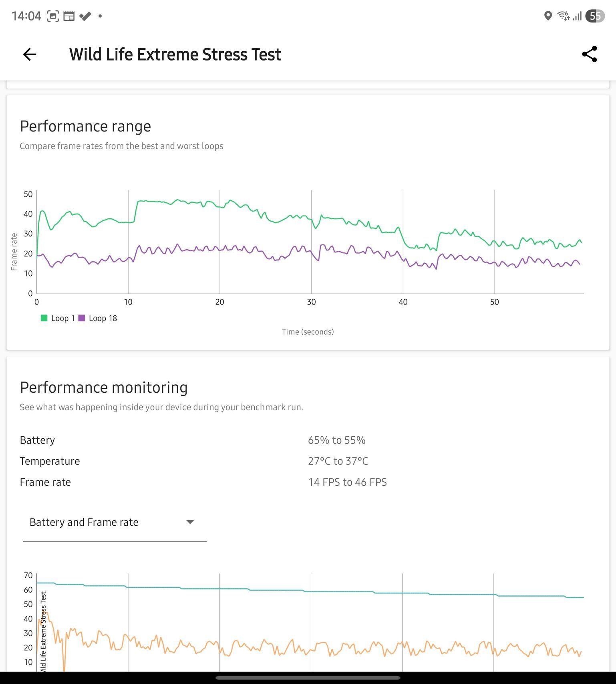Tap the back arrow icon
This screenshot has height=684, width=616.
point(30,54)
